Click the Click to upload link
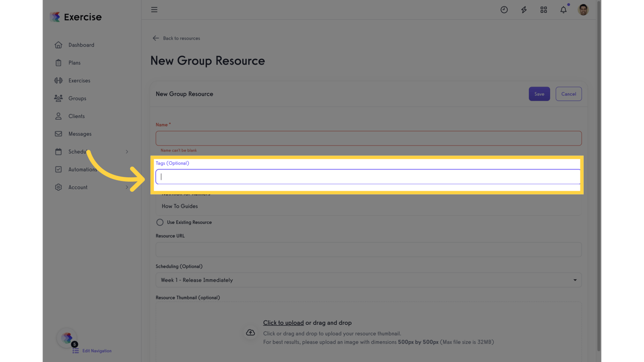 [283, 323]
